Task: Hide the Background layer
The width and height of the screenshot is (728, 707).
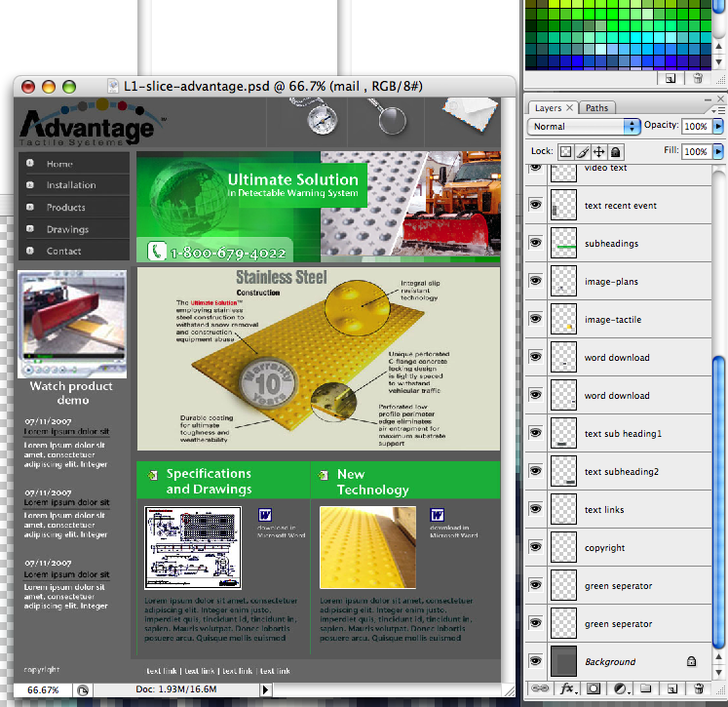Action: pos(535,661)
